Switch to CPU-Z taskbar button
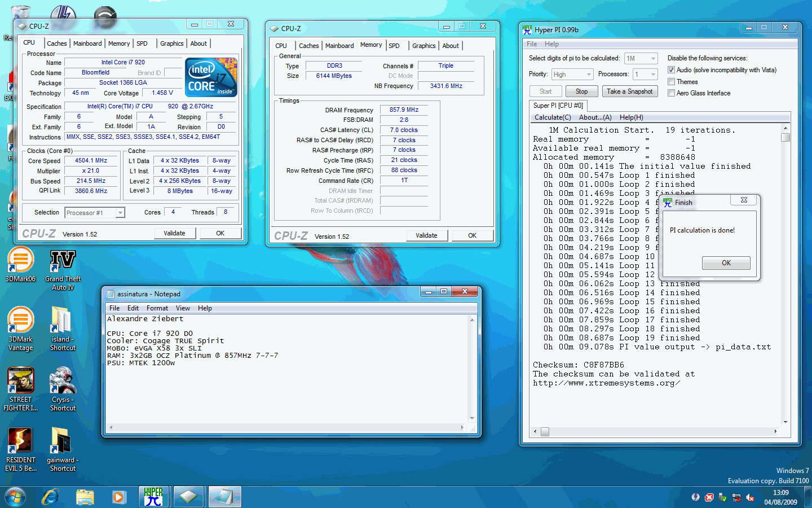 (188, 497)
